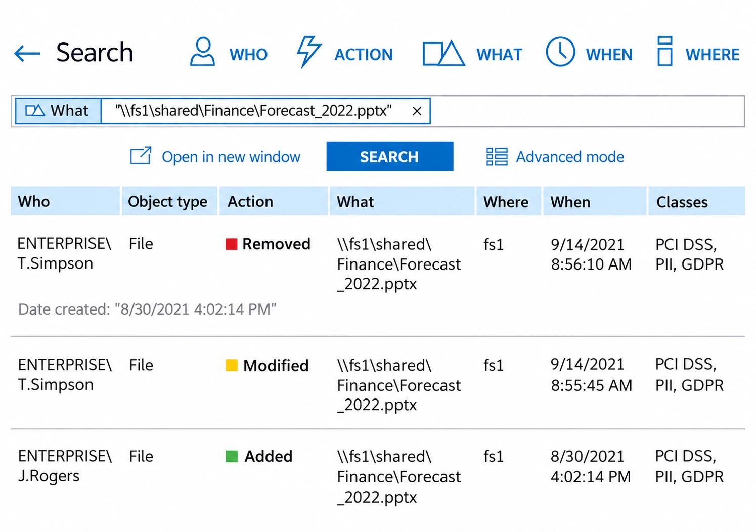Click the WHEN clock icon
The height and width of the screenshot is (532, 756).
(560, 52)
